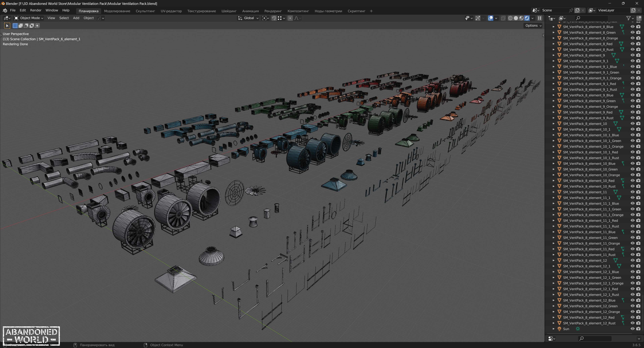Open the viewport Object menu
This screenshot has width=644, height=348.
[89, 18]
